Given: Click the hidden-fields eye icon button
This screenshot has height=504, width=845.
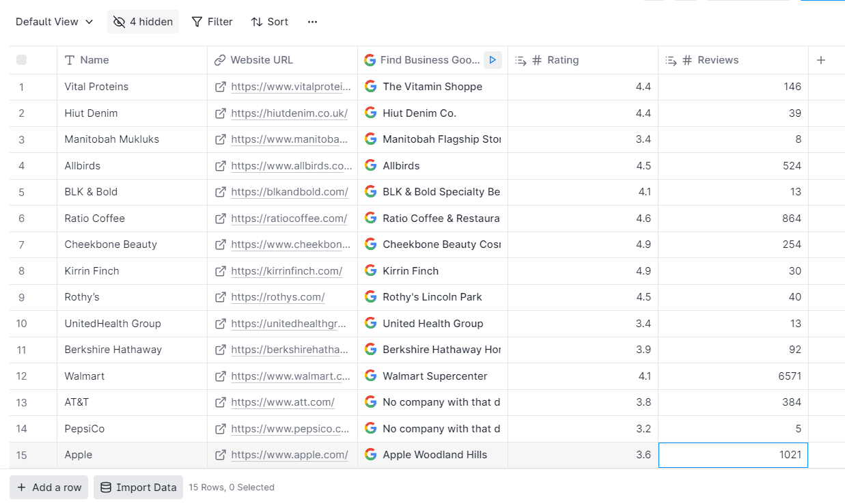Looking at the screenshot, I should 143,22.
